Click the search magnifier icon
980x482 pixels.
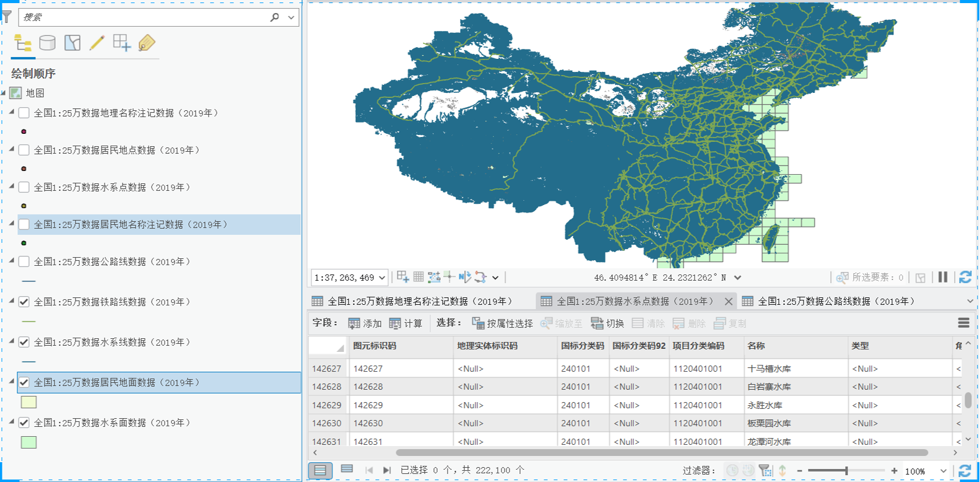click(x=275, y=17)
